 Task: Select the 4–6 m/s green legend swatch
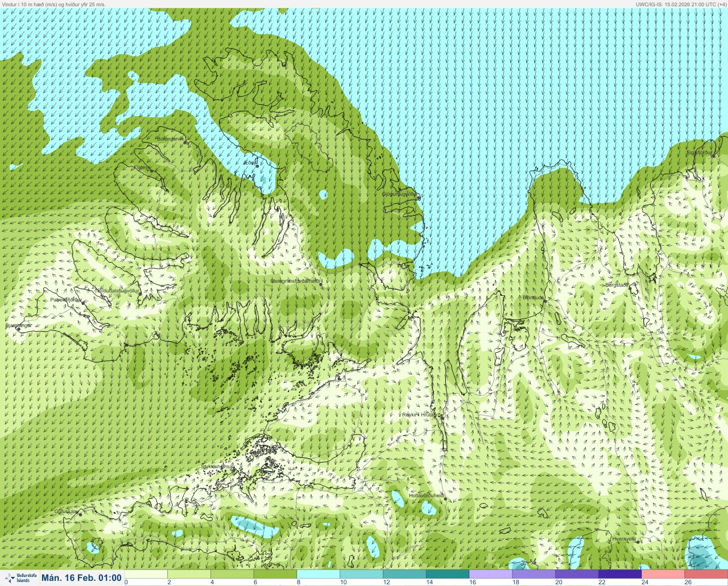[x=233, y=574]
